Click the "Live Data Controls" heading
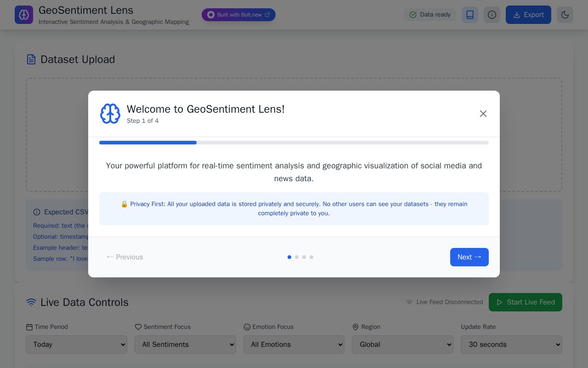Viewport: 588px width, 368px height. tap(85, 302)
